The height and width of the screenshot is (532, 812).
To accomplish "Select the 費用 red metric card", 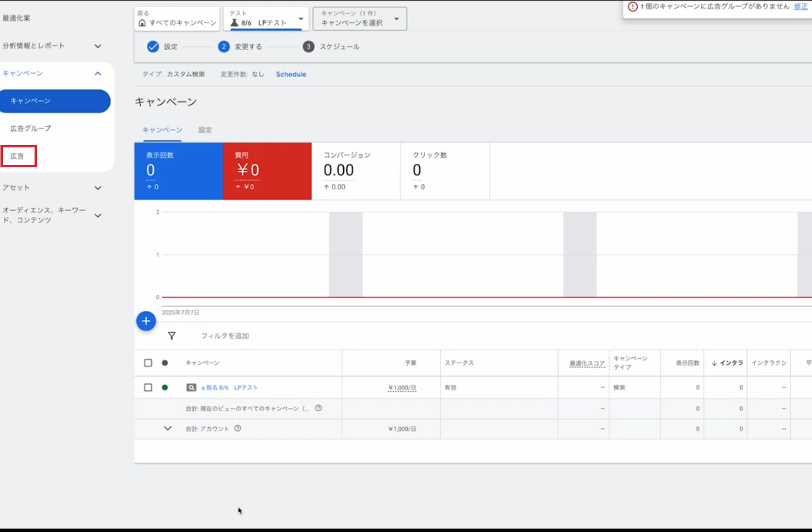I will (x=267, y=171).
